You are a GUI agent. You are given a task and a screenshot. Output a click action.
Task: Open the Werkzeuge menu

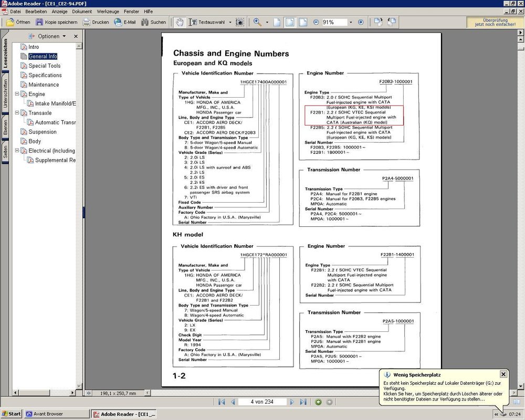coord(108,12)
